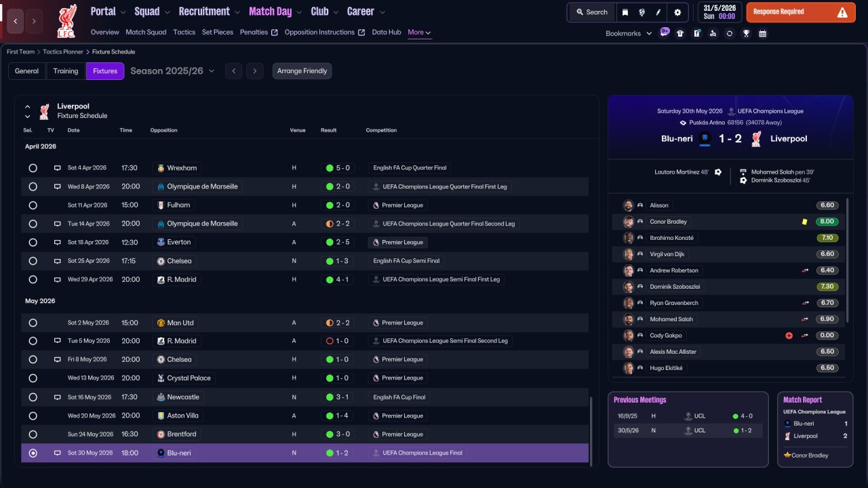Select the Fulham fixture radio button

click(x=33, y=205)
